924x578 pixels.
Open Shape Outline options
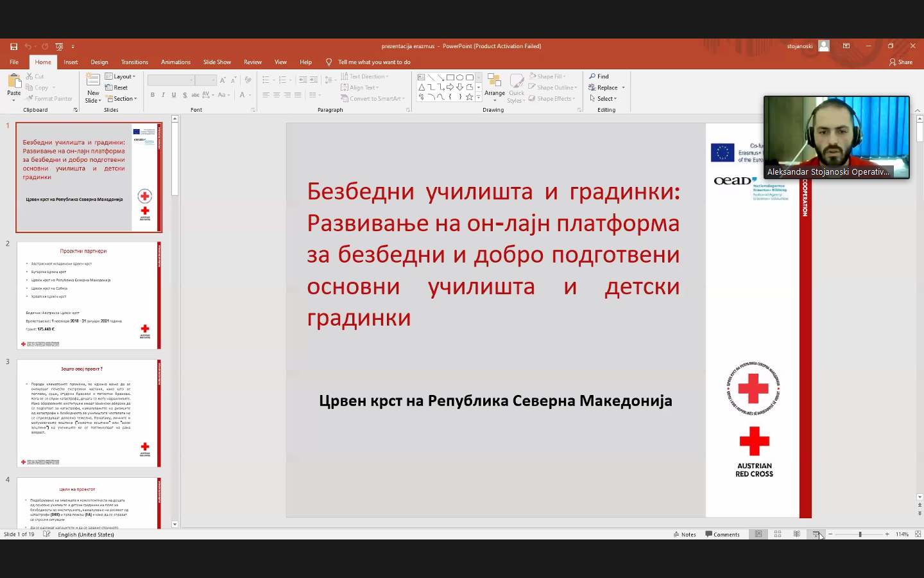pos(552,87)
